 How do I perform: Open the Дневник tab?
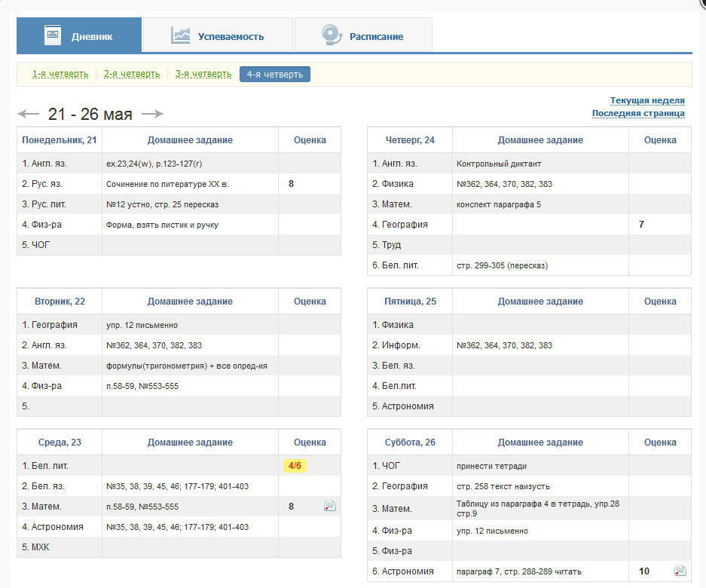pos(79,35)
